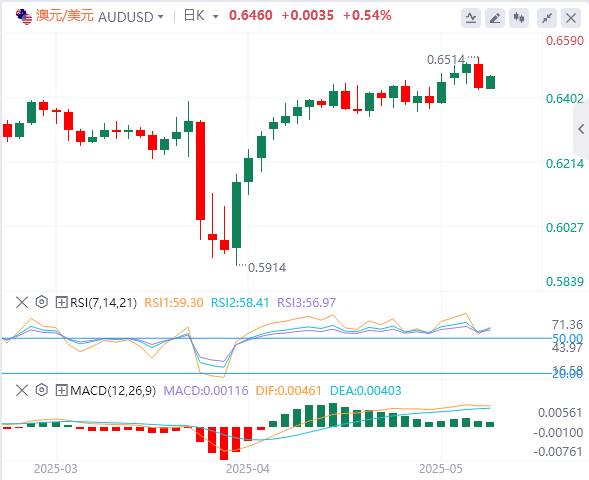Screen dimensions: 589x480
Task: Click the RSI(7,14,21) label
Action: [103, 303]
